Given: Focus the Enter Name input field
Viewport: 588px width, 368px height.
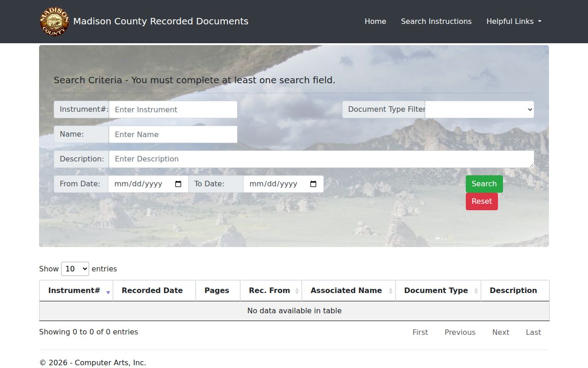Looking at the screenshot, I should click(173, 134).
